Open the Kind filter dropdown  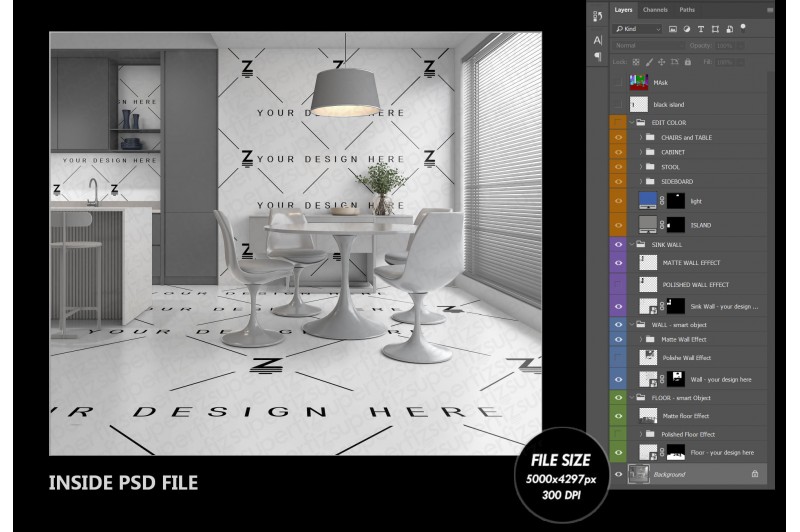pyautogui.click(x=638, y=29)
